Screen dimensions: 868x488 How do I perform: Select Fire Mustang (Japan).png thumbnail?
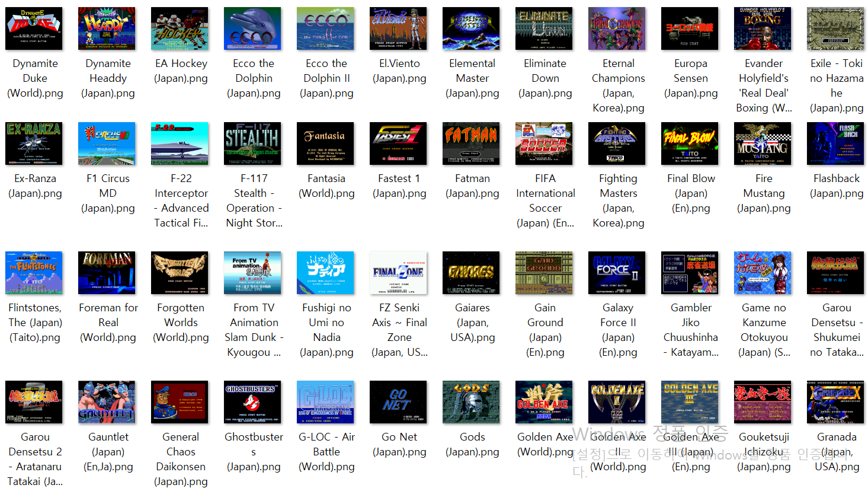763,143
